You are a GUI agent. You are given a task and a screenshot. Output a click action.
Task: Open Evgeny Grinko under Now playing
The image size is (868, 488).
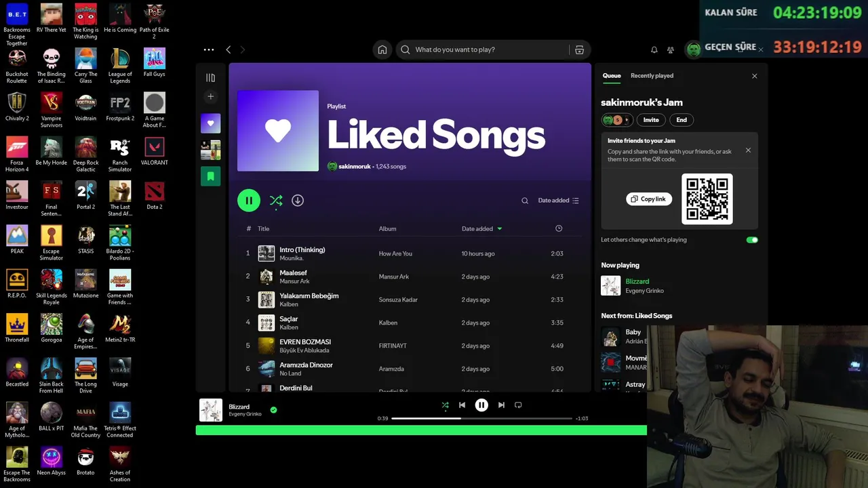tap(644, 291)
